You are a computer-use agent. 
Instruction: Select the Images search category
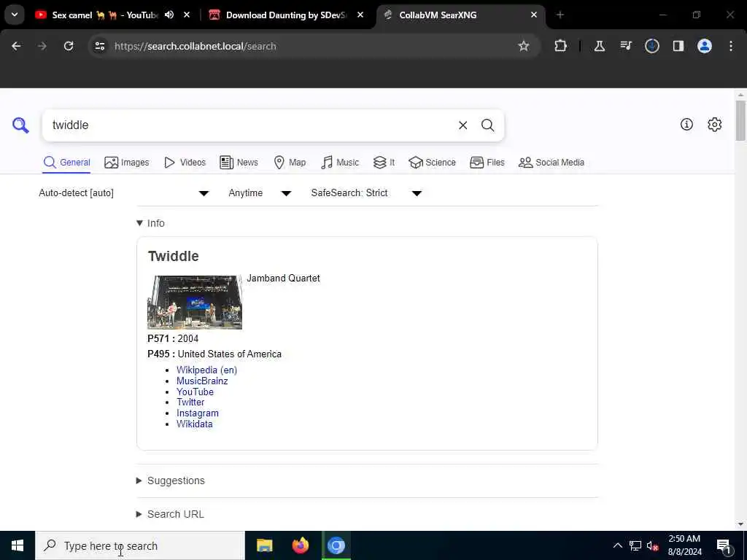click(127, 163)
